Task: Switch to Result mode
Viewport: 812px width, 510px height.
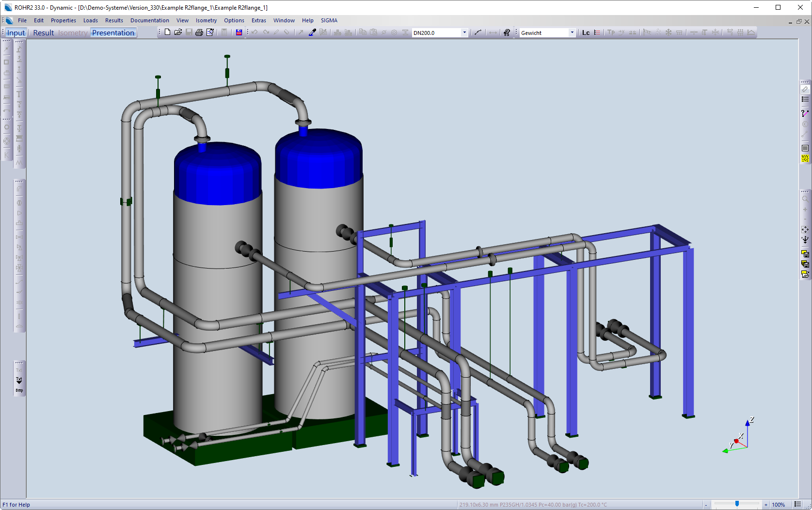Action: pos(43,32)
